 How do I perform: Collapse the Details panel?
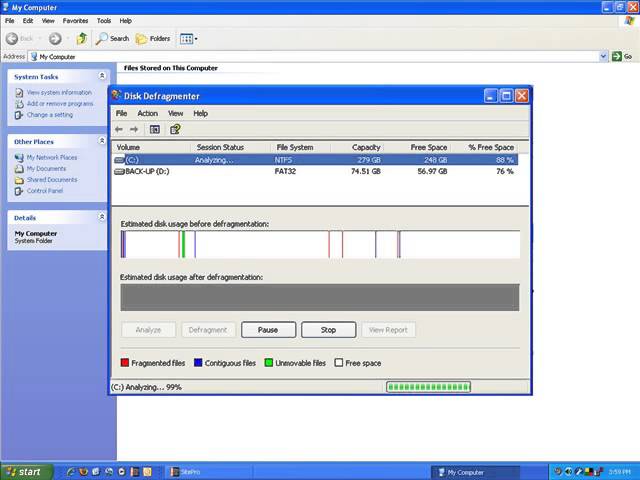102,217
